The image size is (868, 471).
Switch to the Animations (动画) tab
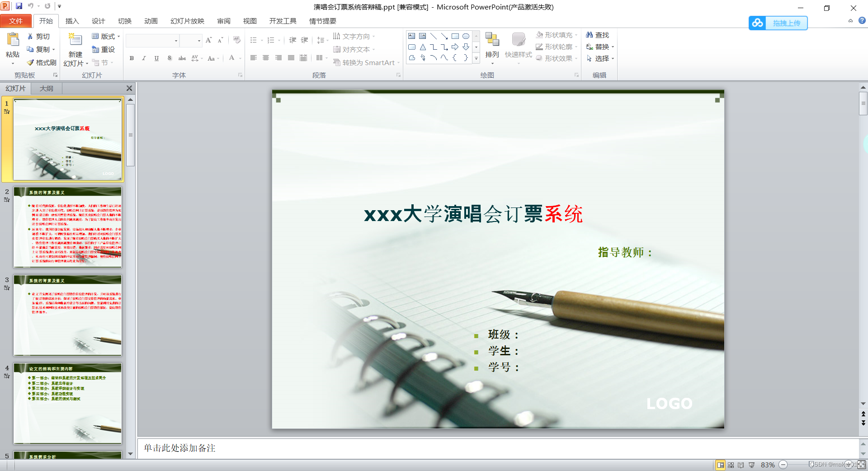(151, 21)
